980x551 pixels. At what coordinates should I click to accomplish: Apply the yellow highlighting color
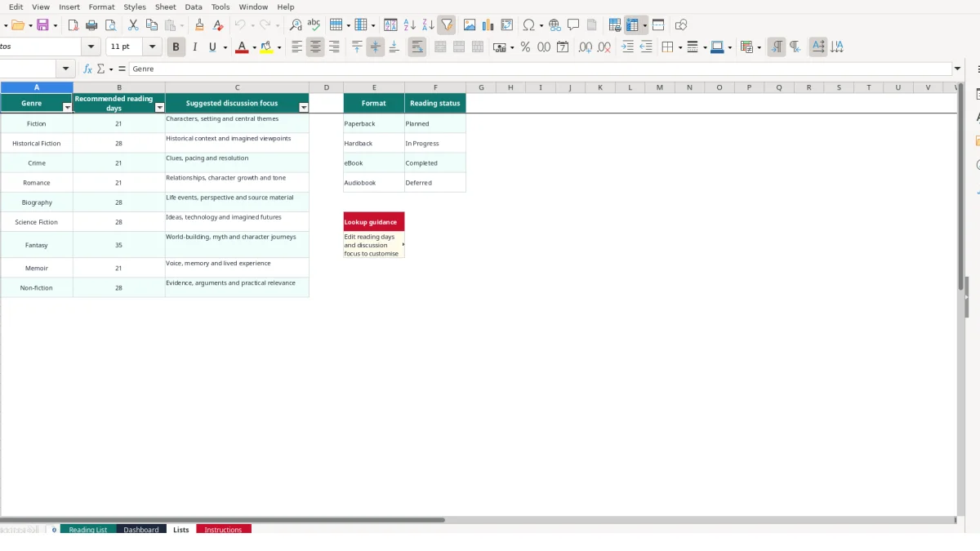[x=266, y=47]
